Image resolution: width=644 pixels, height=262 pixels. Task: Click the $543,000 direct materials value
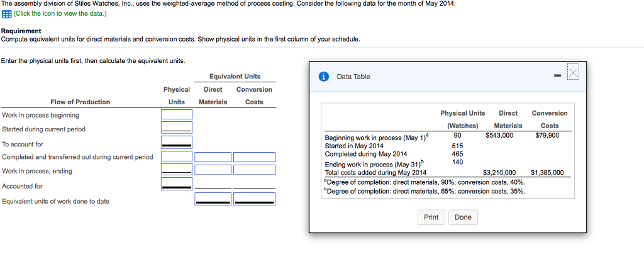(x=499, y=135)
